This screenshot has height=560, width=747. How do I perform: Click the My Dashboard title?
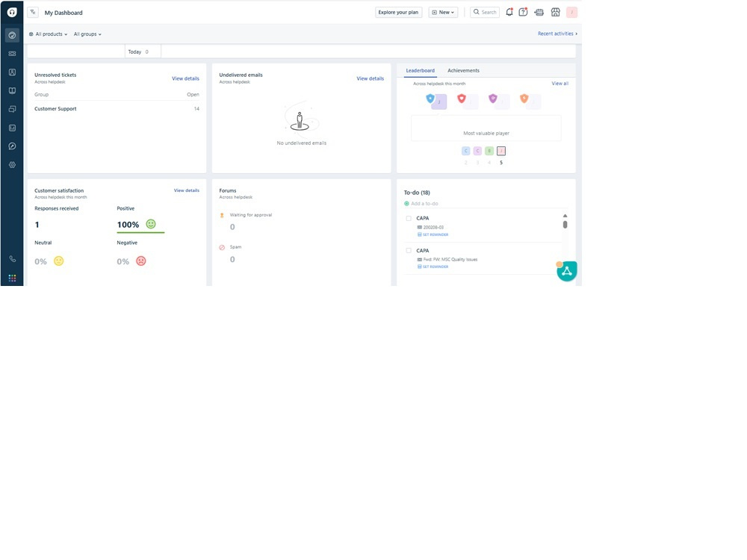tap(63, 13)
